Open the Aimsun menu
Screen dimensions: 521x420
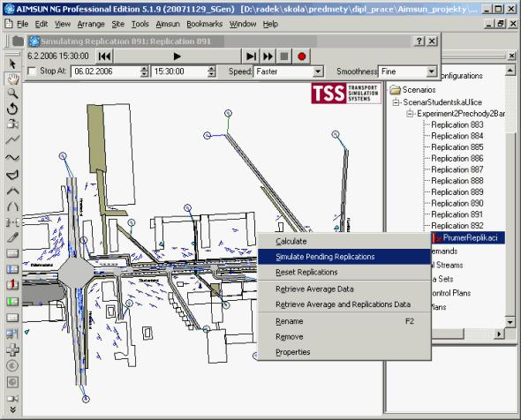(x=168, y=24)
